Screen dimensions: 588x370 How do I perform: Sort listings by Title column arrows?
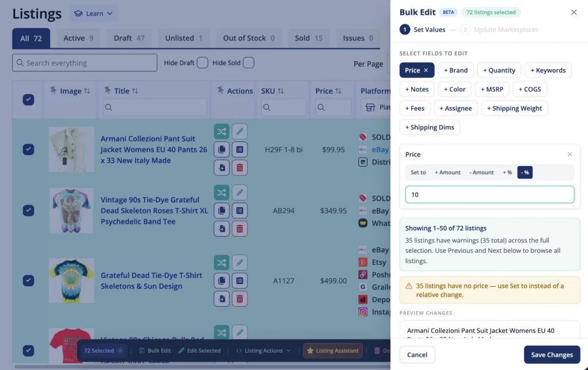click(x=135, y=91)
